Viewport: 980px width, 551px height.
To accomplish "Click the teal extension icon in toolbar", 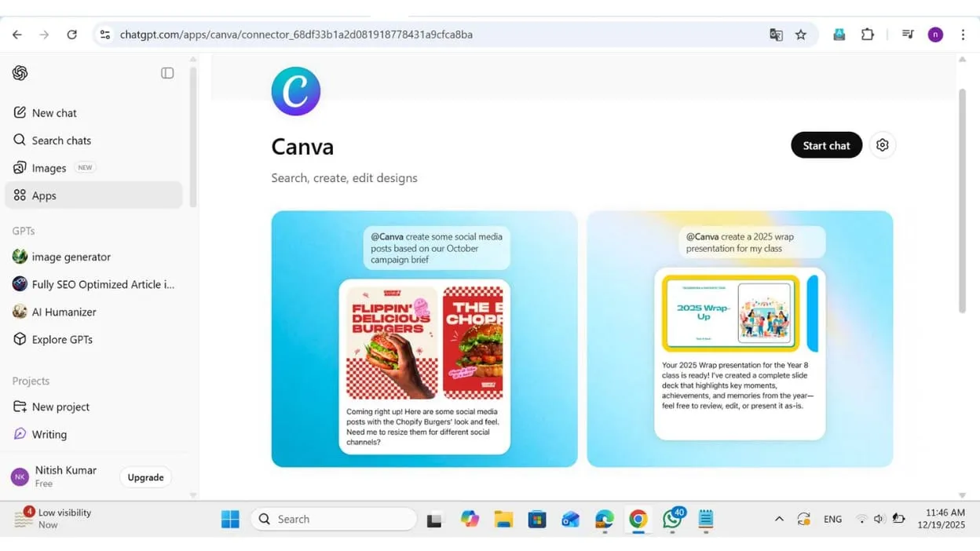I will [x=839, y=35].
